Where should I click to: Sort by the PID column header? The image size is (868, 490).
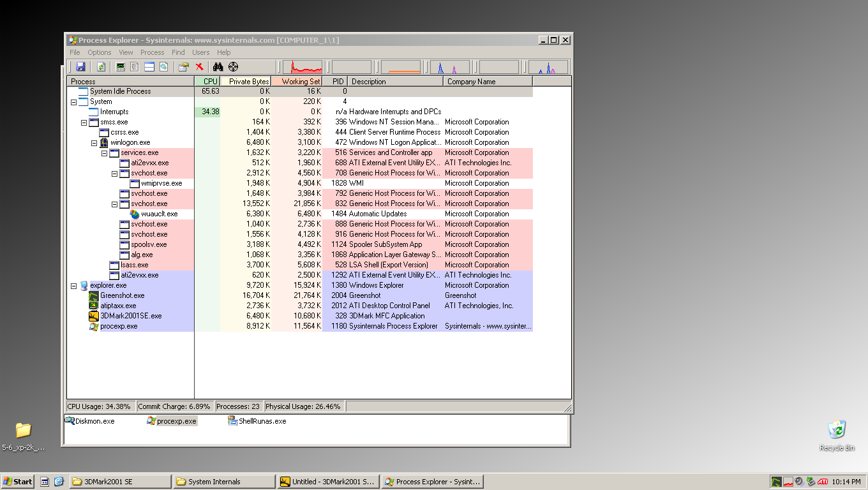(335, 81)
